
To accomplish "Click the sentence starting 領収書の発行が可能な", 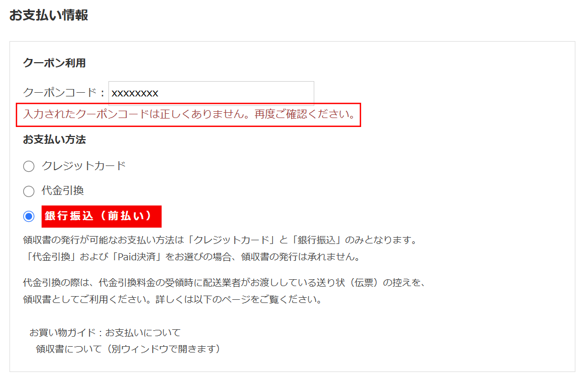I will coord(220,240).
